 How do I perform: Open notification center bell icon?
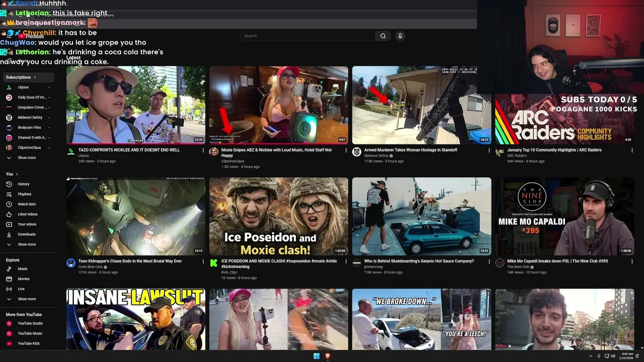click(x=637, y=356)
